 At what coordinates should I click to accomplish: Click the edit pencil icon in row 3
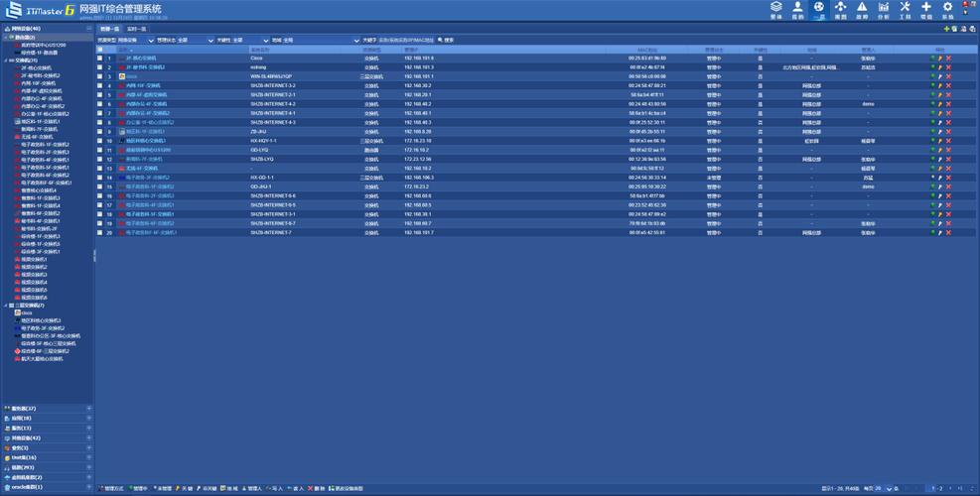pos(940,75)
